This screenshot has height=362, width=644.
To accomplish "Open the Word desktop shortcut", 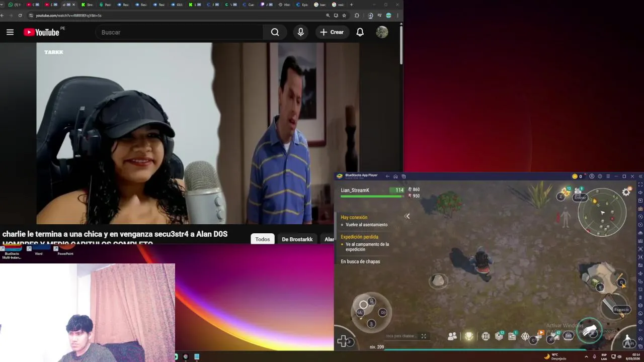I will [39, 251].
